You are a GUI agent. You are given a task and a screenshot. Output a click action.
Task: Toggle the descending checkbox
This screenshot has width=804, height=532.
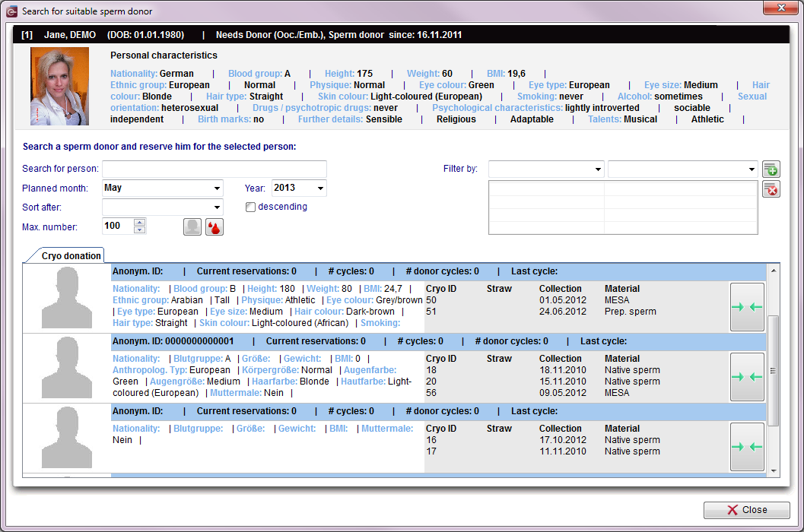(250, 207)
